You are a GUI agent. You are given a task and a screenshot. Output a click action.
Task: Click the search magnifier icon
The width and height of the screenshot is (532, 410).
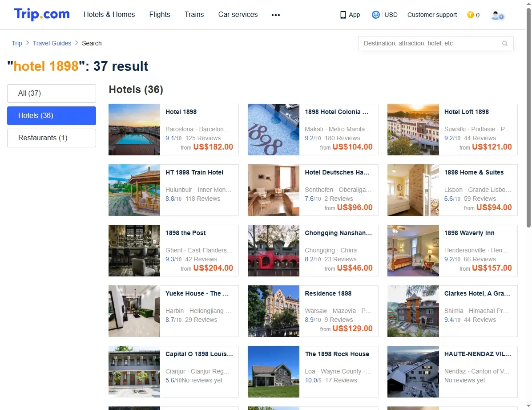(505, 44)
